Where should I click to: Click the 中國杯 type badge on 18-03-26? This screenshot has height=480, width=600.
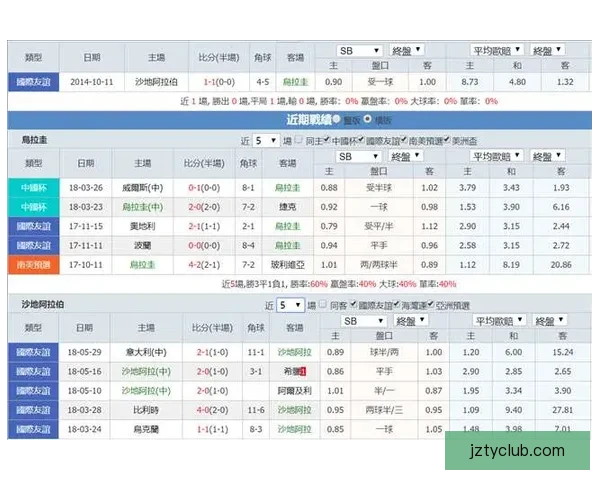(x=34, y=188)
